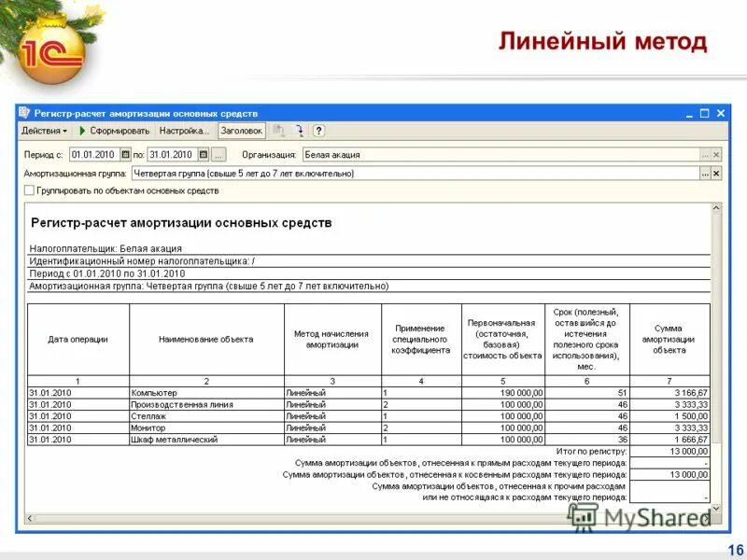Click the period start date field 01.01.2010
This screenshot has width=747, height=560.
coord(94,155)
